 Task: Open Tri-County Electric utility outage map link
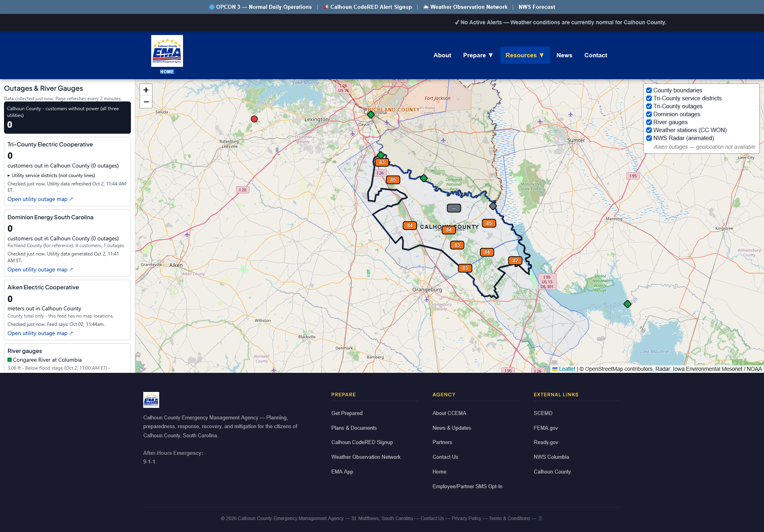[x=40, y=199]
